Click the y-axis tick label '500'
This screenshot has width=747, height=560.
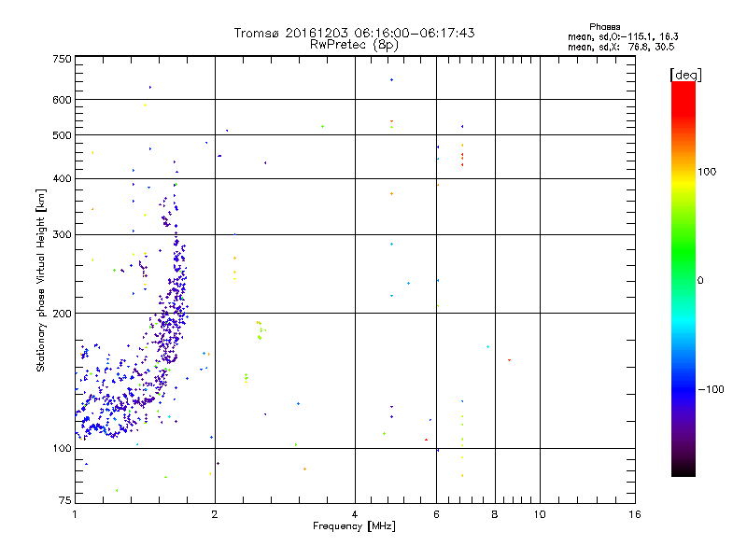point(62,135)
